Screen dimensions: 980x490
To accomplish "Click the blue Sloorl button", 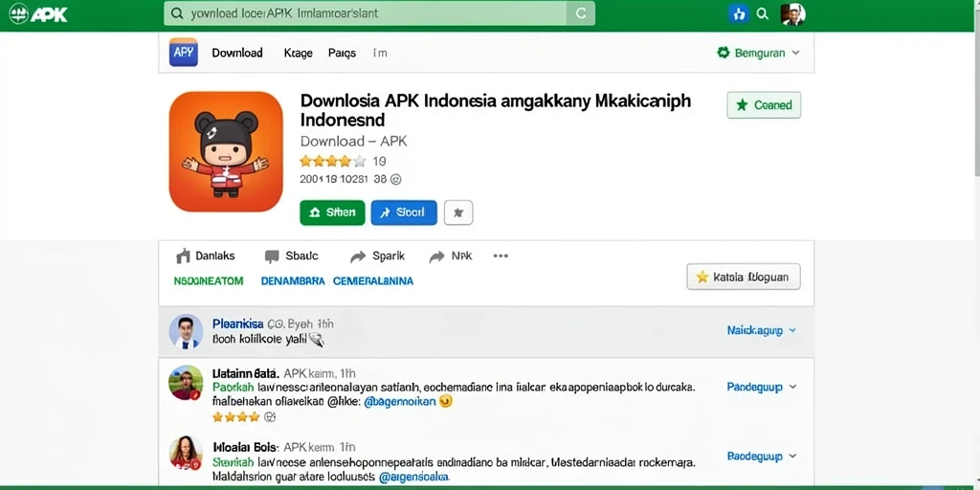I will 404,212.
